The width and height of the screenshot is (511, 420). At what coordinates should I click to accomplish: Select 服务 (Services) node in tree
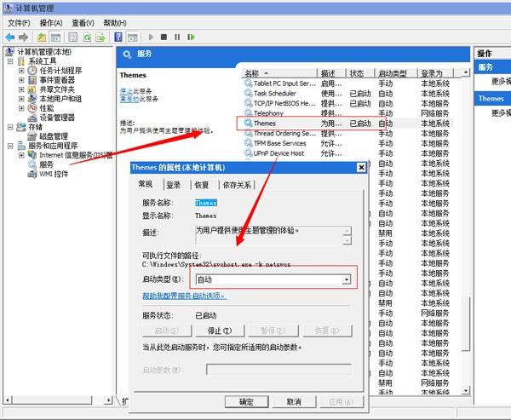point(47,164)
